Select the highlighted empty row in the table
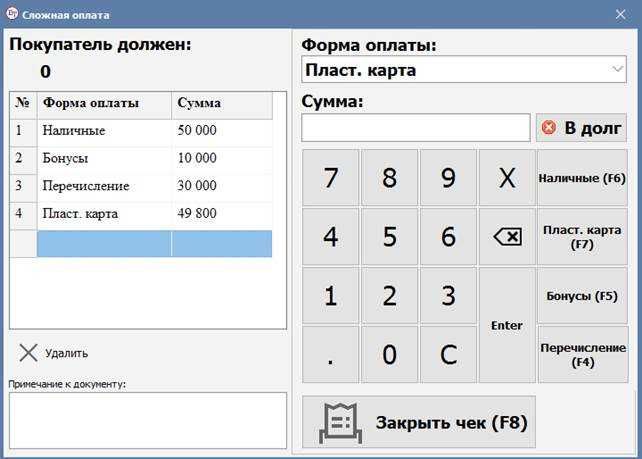 141,244
